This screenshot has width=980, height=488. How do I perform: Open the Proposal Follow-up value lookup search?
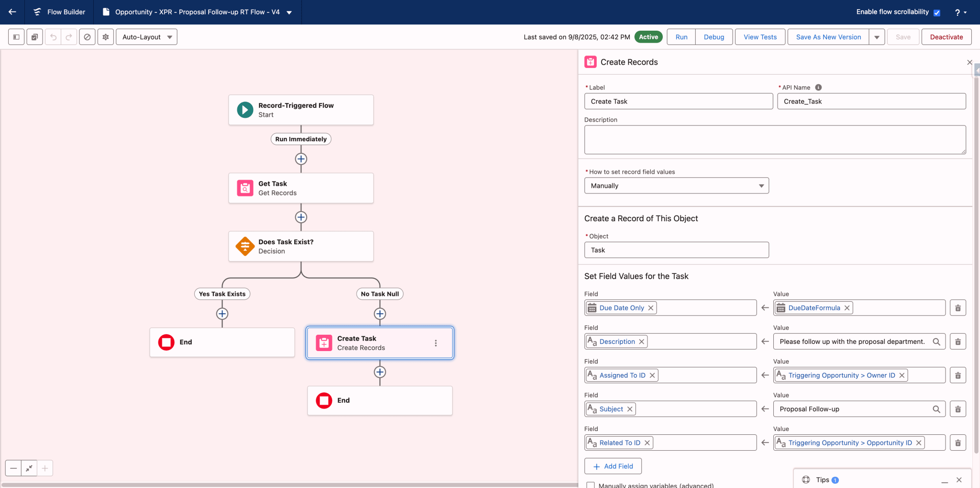936,409
